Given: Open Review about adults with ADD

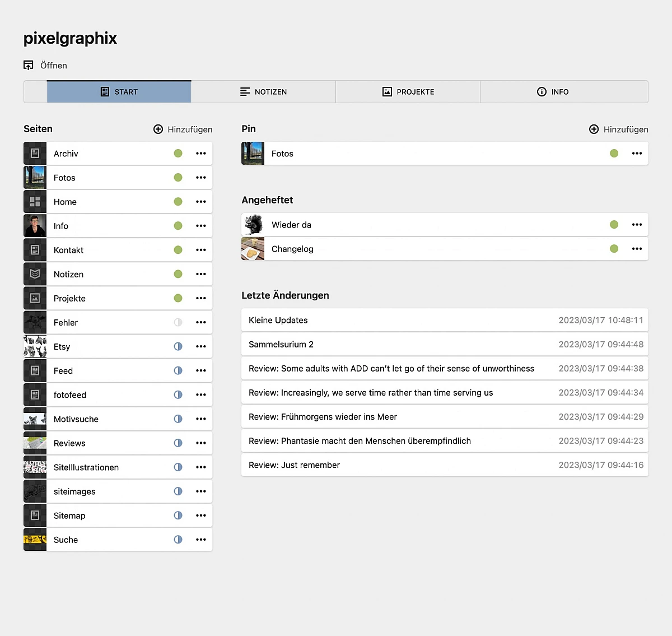Looking at the screenshot, I should coord(445,368).
